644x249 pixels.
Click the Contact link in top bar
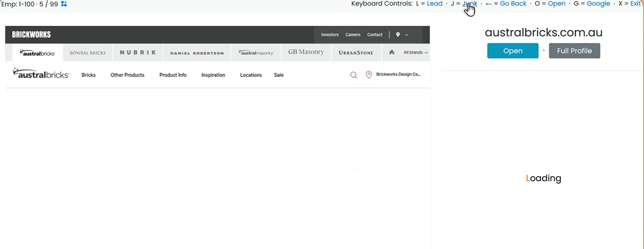[375, 35]
